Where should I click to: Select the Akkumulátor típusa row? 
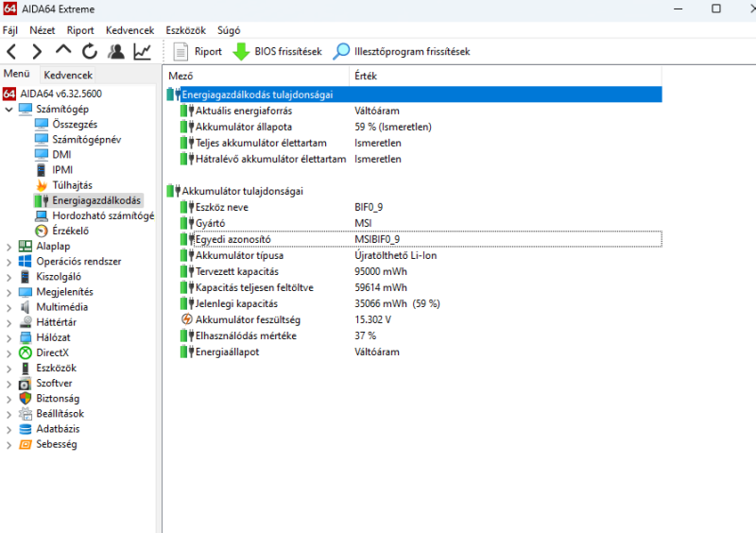(x=421, y=255)
